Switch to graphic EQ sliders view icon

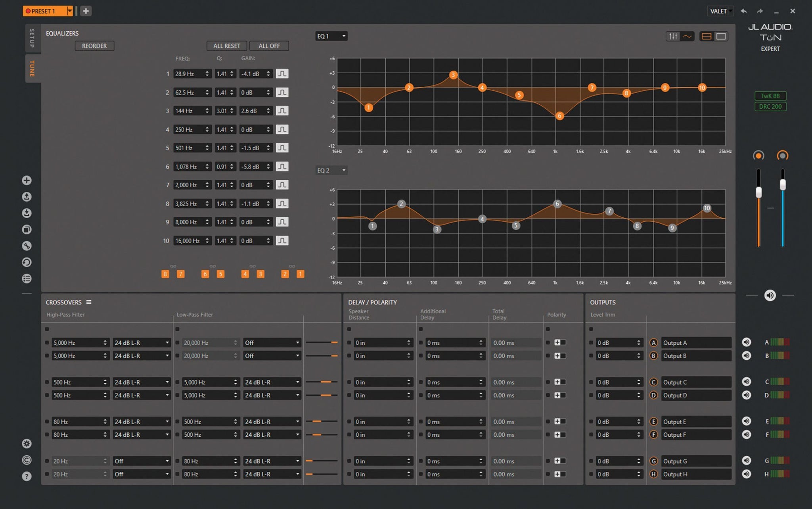(673, 36)
